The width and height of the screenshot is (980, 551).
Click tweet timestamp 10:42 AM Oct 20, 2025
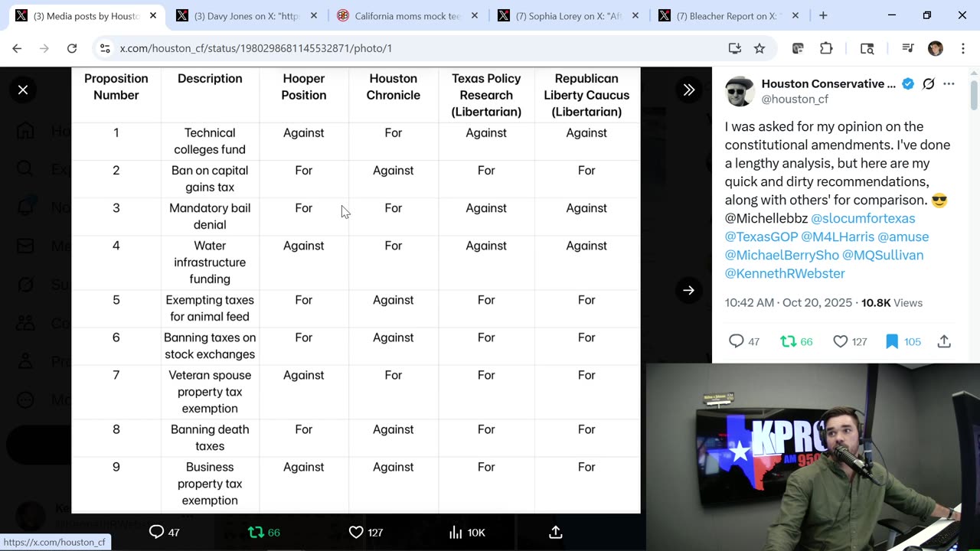[x=789, y=303]
